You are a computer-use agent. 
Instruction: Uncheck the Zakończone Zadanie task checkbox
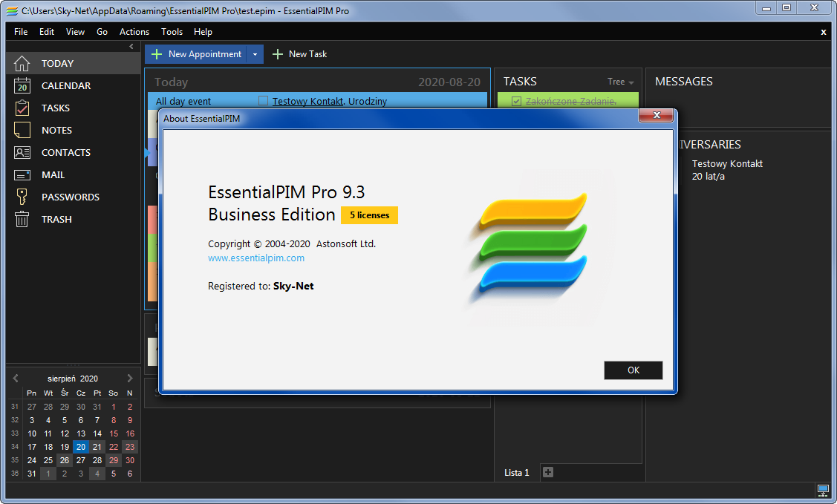(x=516, y=101)
